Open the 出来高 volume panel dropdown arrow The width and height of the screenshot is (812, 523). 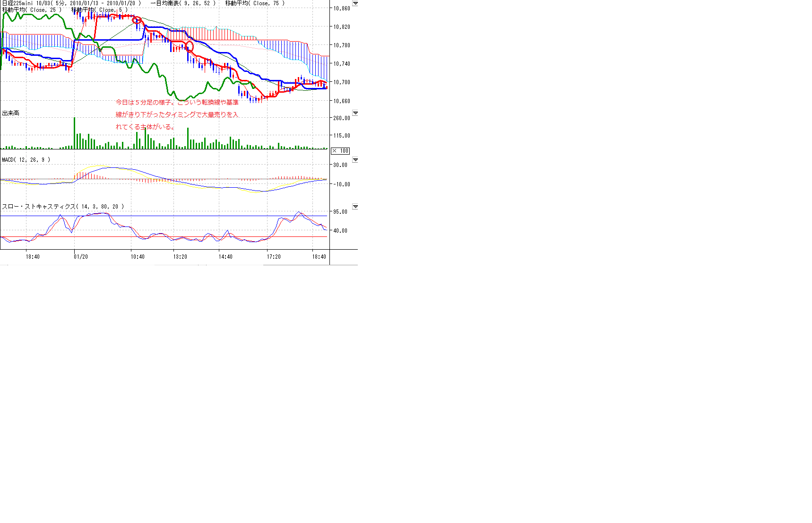coord(355,113)
